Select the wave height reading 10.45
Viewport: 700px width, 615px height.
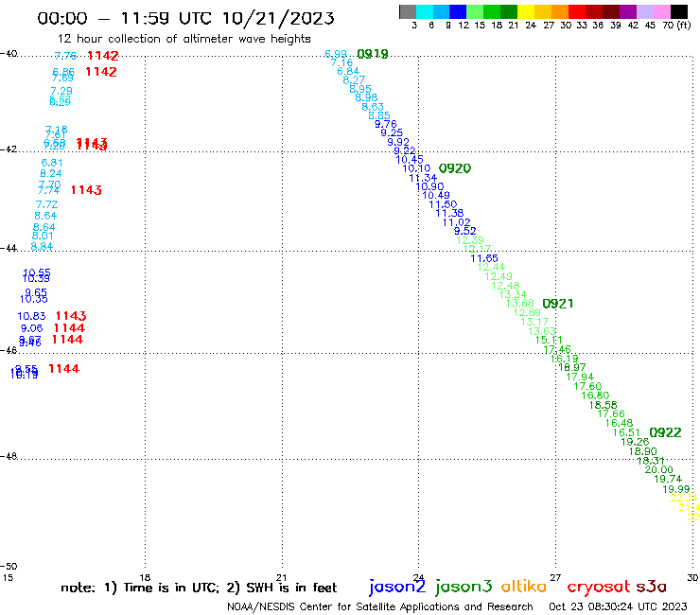[410, 160]
